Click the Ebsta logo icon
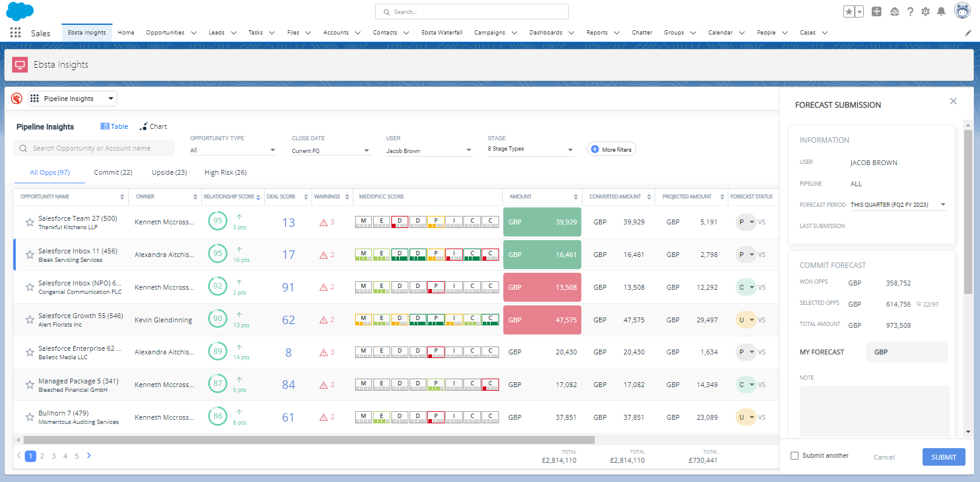Image resolution: width=980 pixels, height=482 pixels. pos(17,99)
